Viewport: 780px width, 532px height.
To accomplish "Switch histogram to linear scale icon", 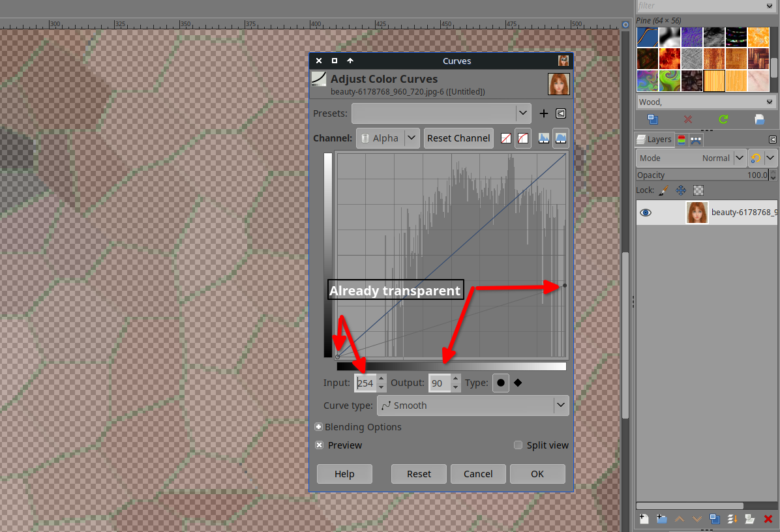I will pyautogui.click(x=544, y=138).
